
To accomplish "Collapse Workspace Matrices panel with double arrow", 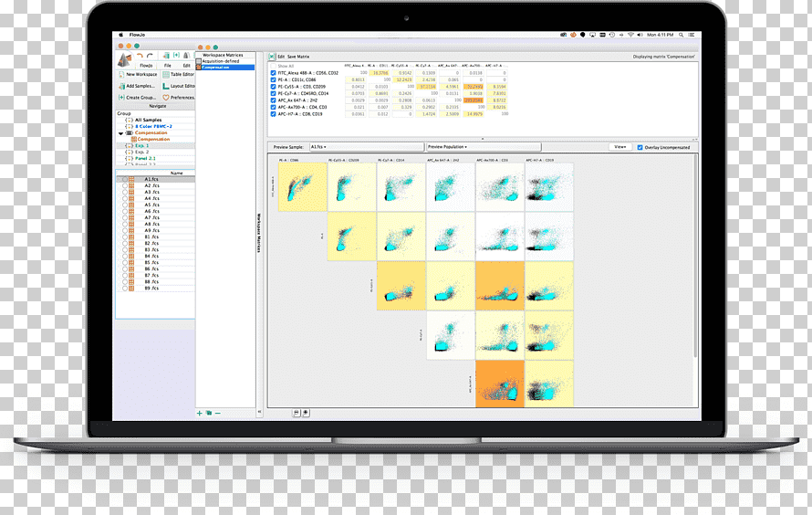I will click(259, 412).
